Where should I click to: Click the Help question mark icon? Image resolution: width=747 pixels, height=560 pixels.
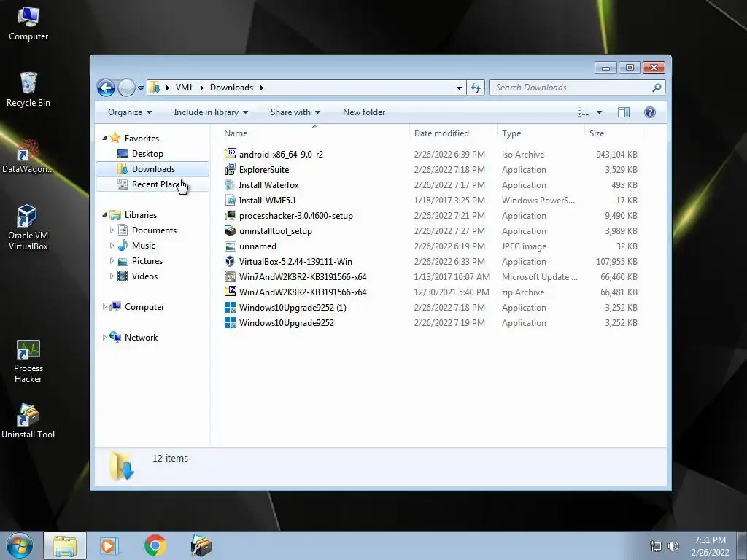(650, 112)
